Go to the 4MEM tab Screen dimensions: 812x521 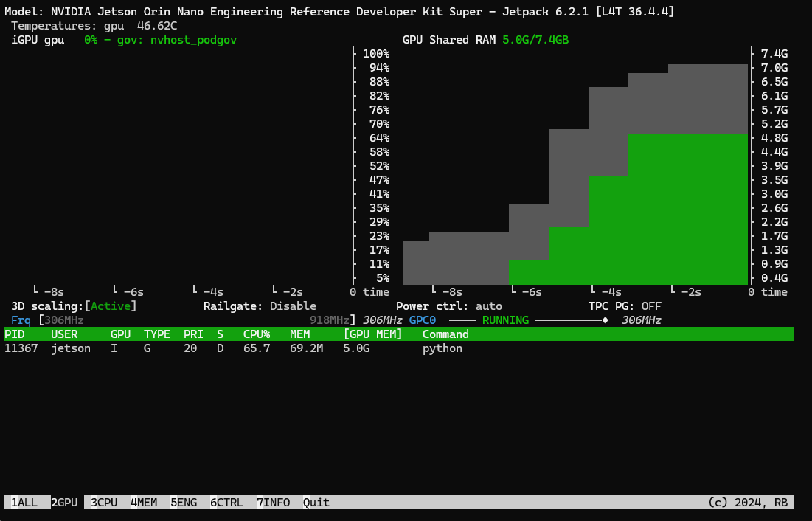point(144,503)
